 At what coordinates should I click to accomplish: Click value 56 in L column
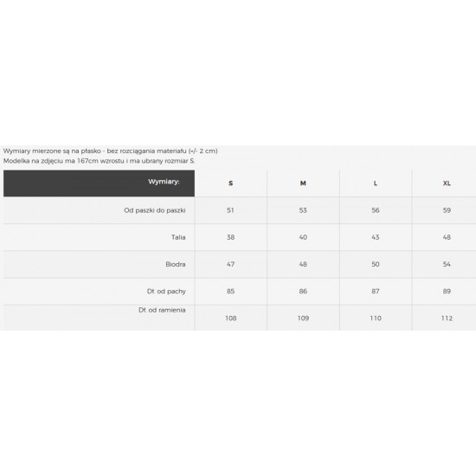[376, 210]
